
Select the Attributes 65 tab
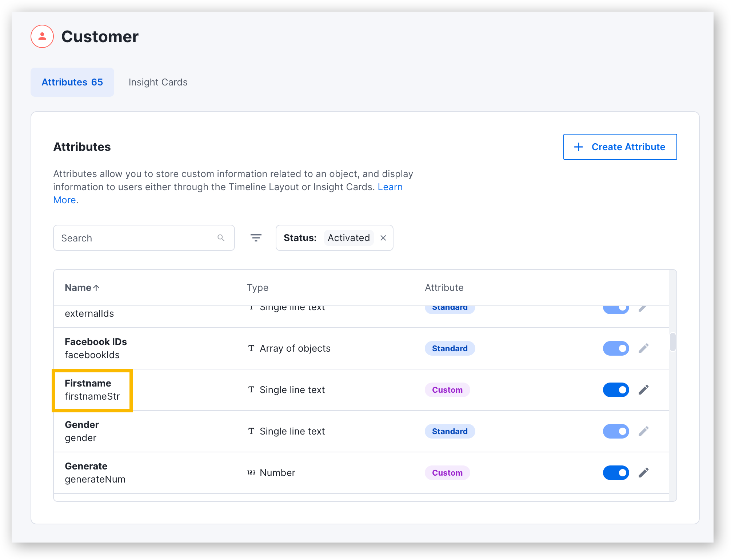coord(72,82)
